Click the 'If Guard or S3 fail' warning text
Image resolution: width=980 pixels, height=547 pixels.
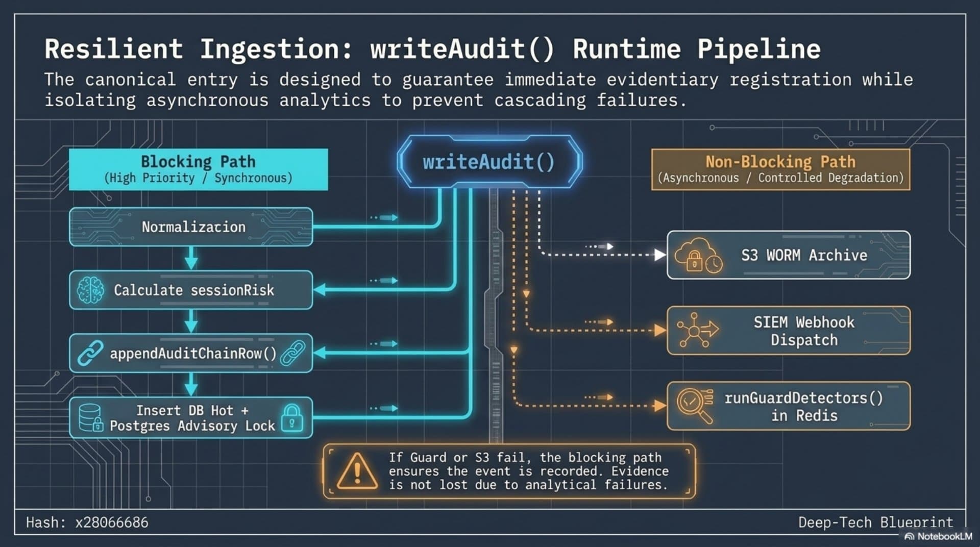528,471
